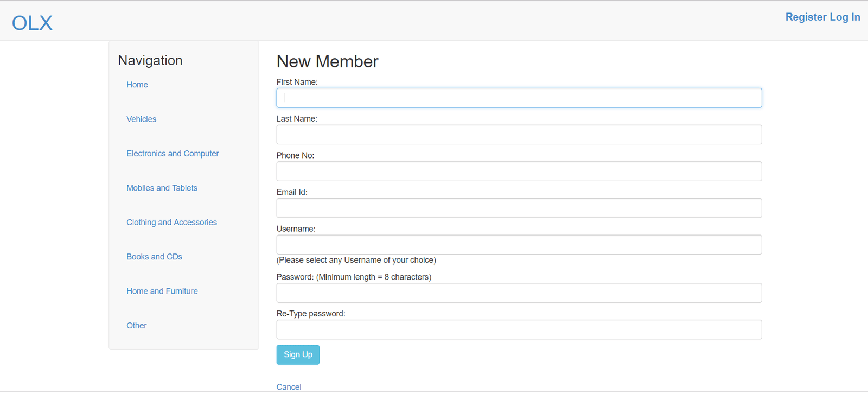Open the Vehicles category

[x=141, y=119]
